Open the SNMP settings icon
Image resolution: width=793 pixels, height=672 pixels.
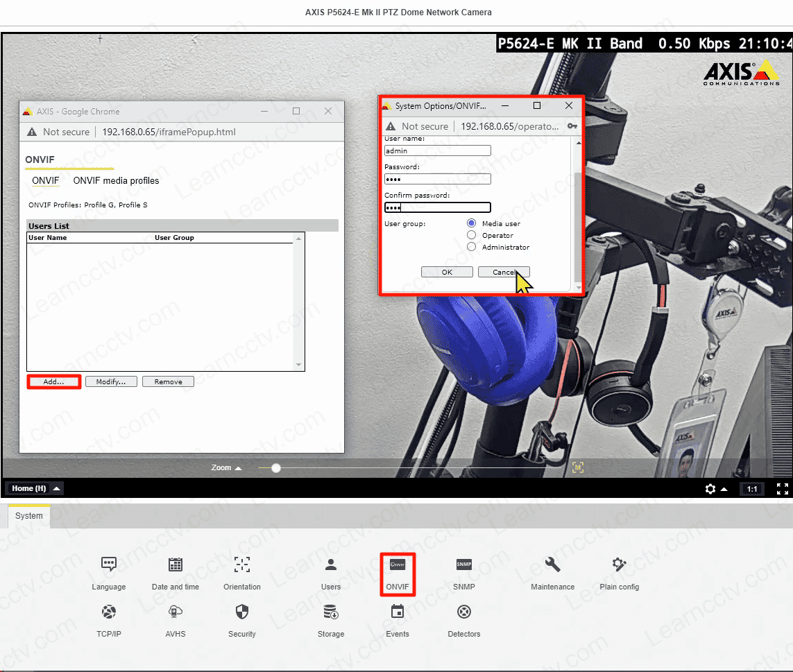(463, 565)
